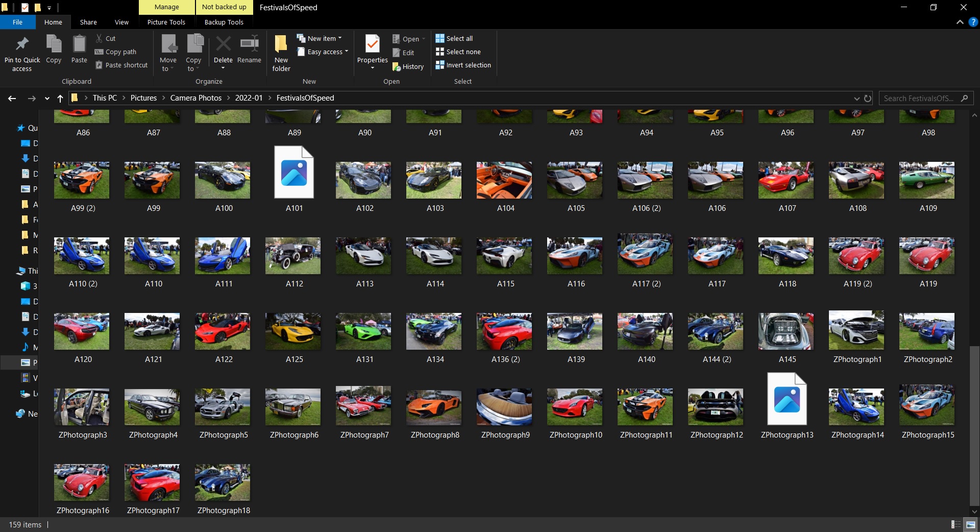Screen dimensions: 980x532
Task: Open the New item dropdown
Action: pyautogui.click(x=320, y=38)
